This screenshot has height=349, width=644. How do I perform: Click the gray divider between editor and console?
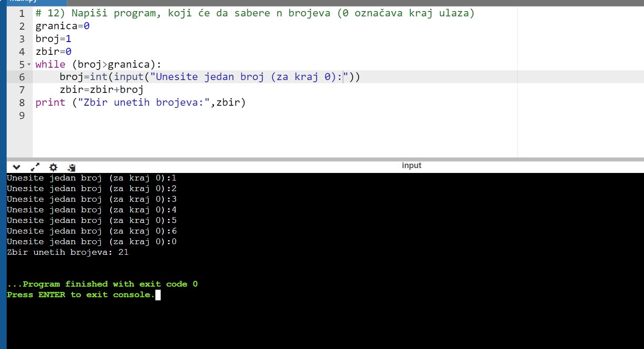pos(325,159)
